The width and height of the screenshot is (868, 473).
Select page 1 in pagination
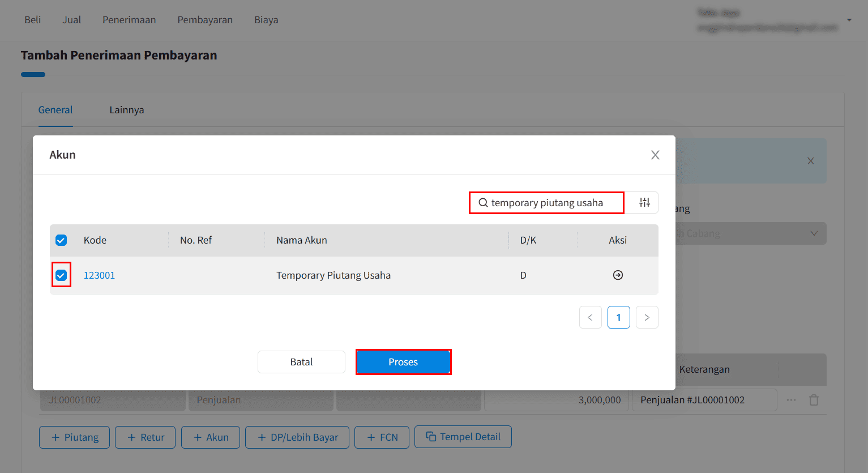point(618,317)
